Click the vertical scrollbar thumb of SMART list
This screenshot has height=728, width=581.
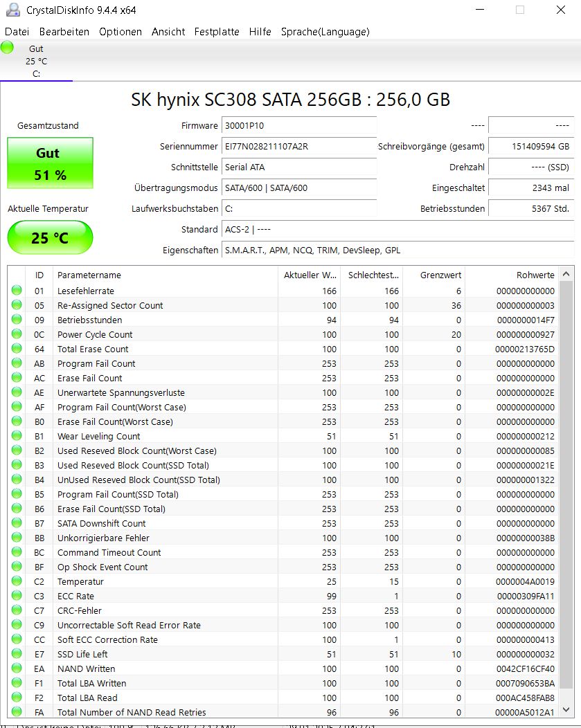point(566,484)
